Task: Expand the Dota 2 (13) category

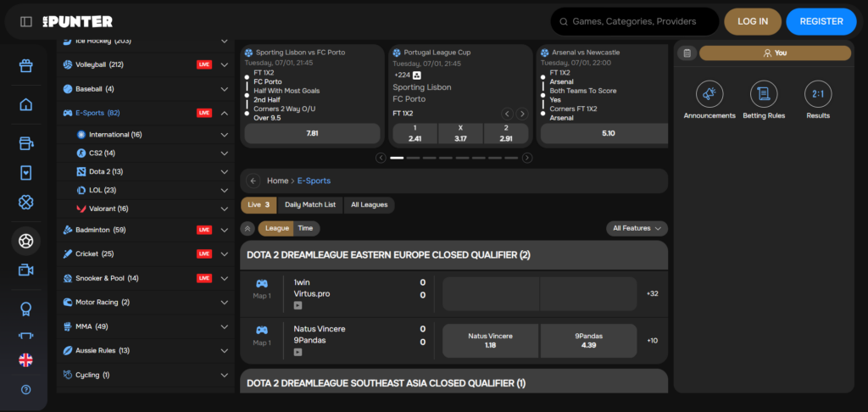Action: click(x=224, y=171)
